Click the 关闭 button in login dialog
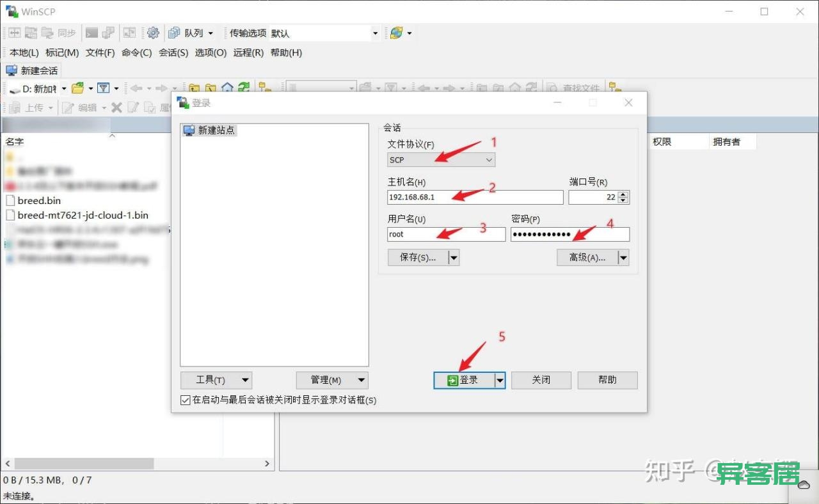The width and height of the screenshot is (819, 504). click(x=541, y=380)
